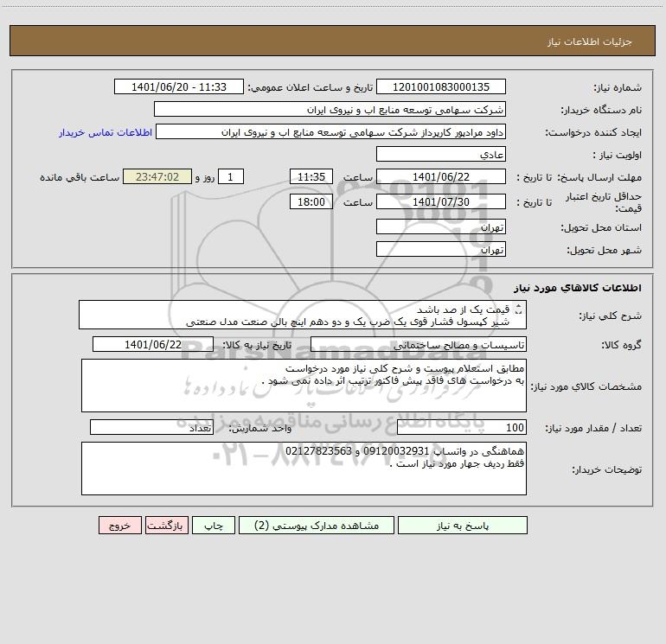Click the validity time 18:00 field
This screenshot has width=666, height=644.
point(311,201)
